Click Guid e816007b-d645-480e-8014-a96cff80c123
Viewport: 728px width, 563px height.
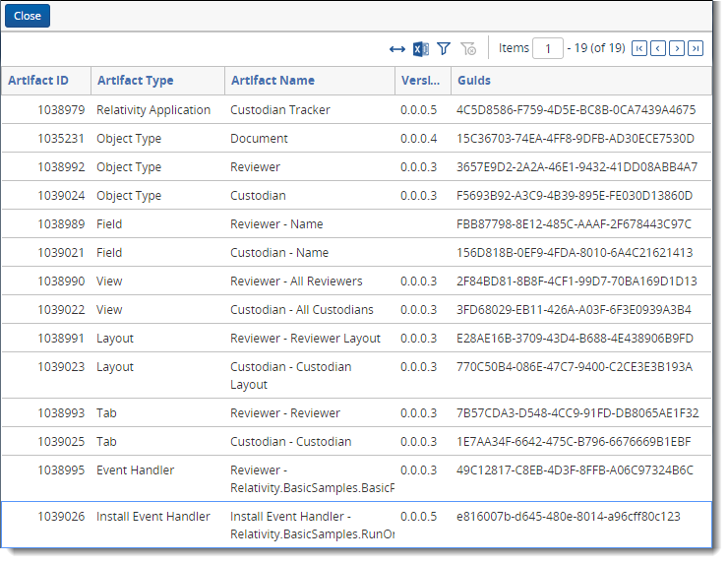coord(569,517)
